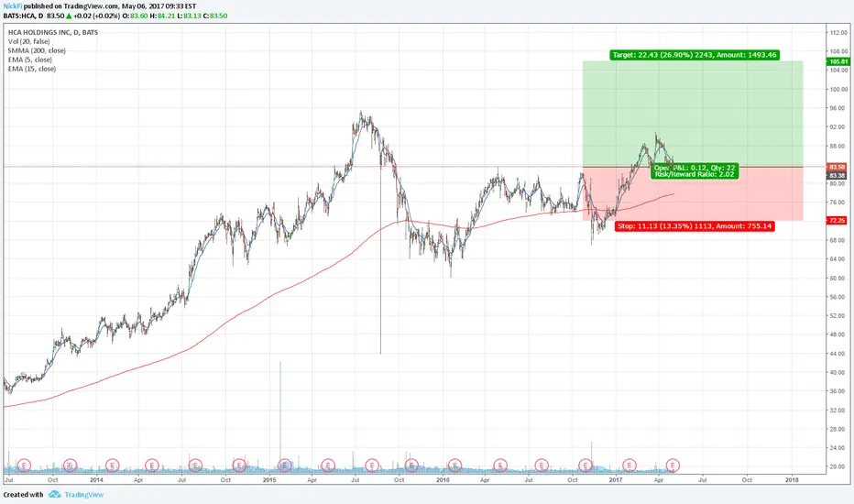Click the Open P&L Risk/Reward Ratio 2.02 label
The height and width of the screenshot is (504, 854).
tap(695, 171)
